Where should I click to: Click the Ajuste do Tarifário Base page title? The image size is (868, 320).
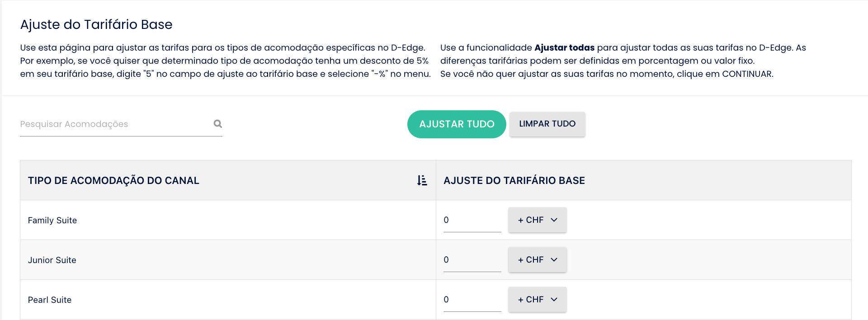(96, 24)
